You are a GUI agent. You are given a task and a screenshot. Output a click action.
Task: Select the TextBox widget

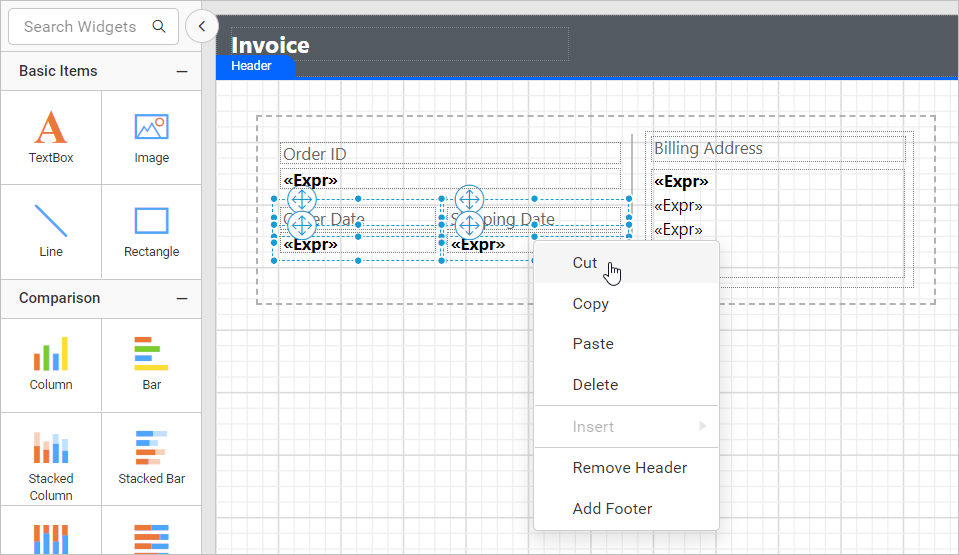click(51, 138)
